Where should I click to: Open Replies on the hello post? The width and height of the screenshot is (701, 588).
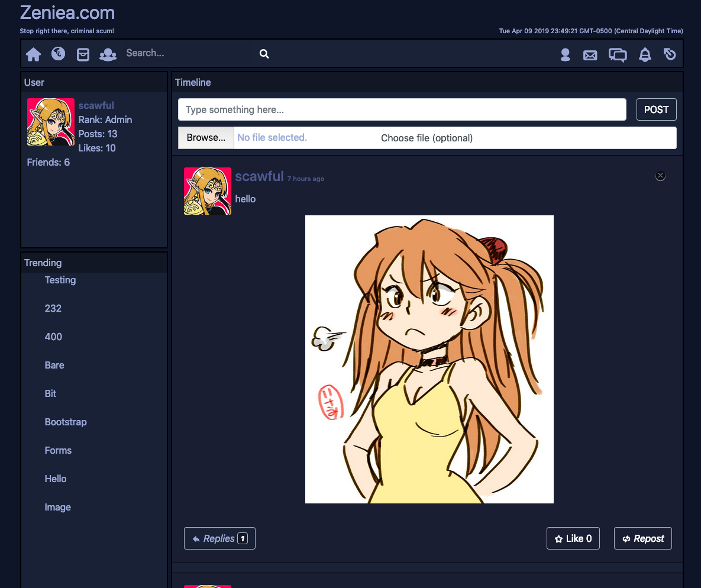pyautogui.click(x=219, y=538)
